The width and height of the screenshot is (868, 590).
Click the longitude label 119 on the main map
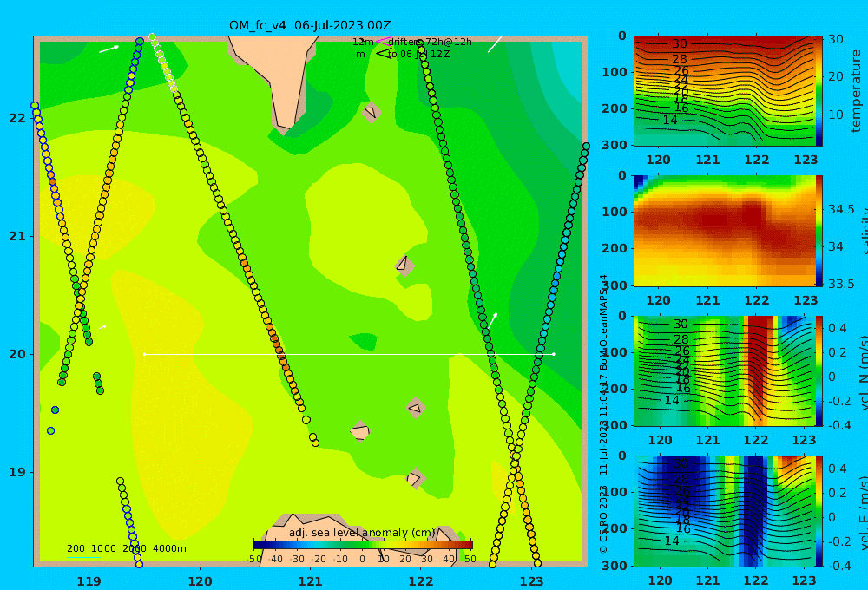pyautogui.click(x=89, y=581)
